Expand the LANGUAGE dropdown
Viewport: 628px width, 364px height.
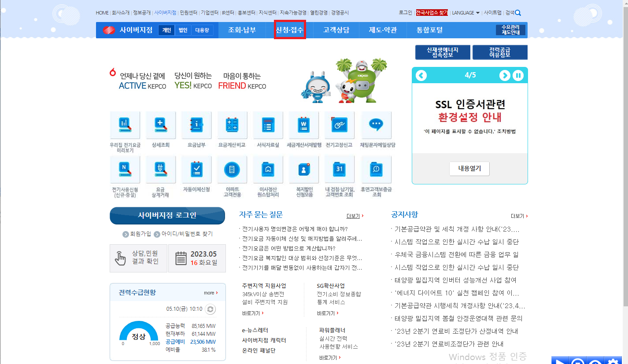pos(466,13)
